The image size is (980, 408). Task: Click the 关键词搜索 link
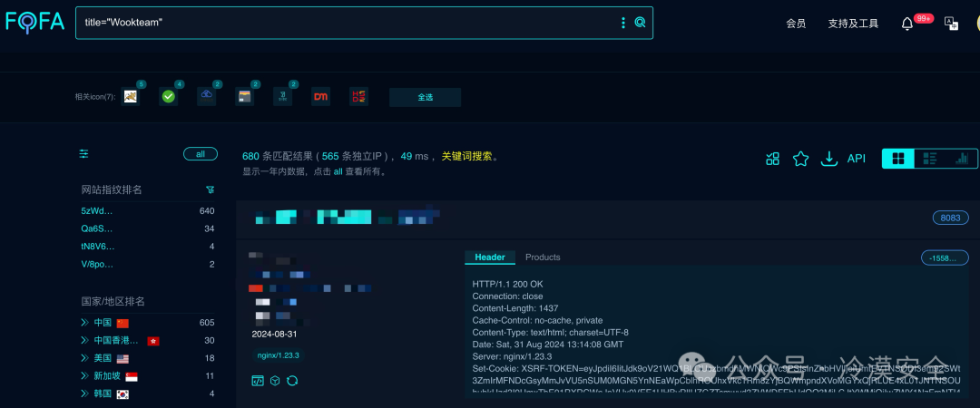pos(467,156)
